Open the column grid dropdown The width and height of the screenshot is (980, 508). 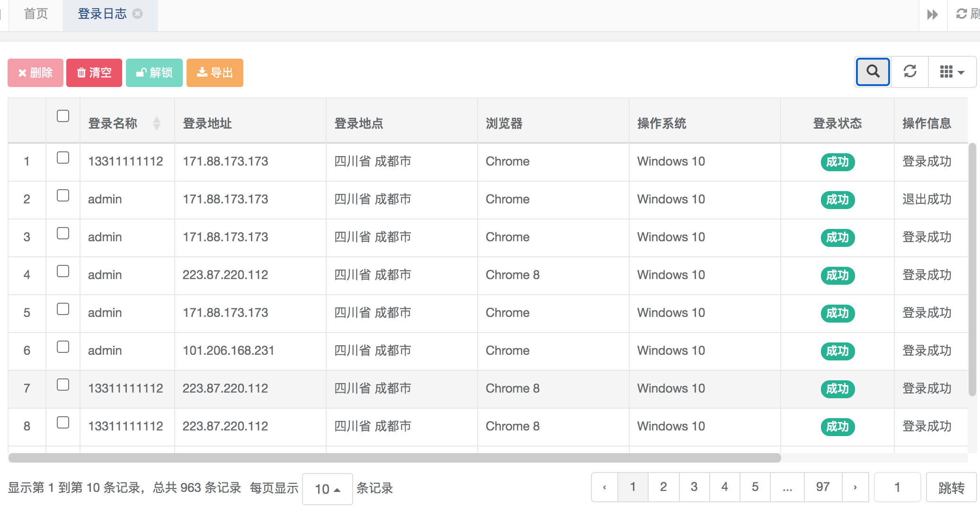[952, 72]
